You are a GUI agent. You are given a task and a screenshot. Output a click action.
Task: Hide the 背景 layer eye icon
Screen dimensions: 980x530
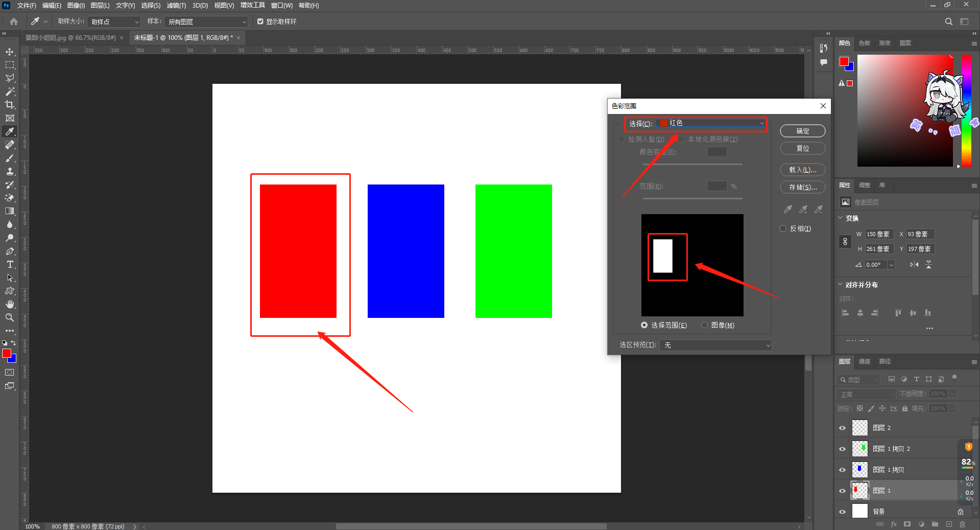tap(843, 512)
